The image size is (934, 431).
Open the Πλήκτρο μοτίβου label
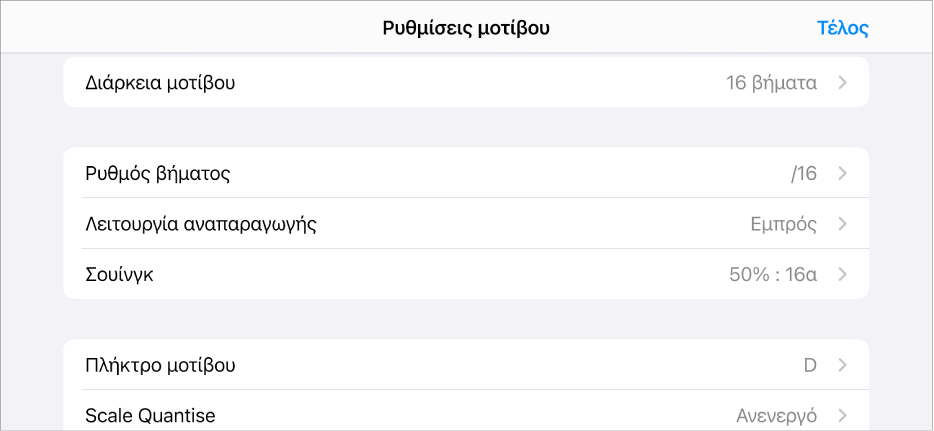[160, 365]
